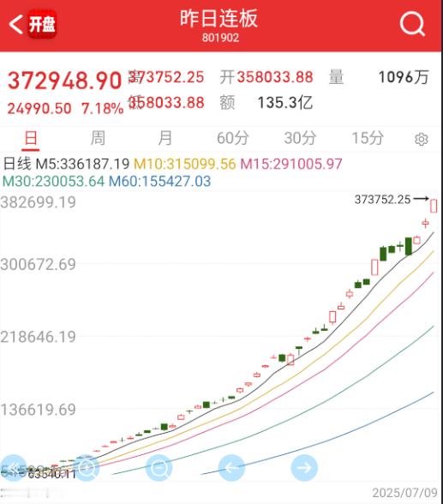Tap the 218646.19 axis label
The width and height of the screenshot is (443, 504).
click(x=38, y=337)
